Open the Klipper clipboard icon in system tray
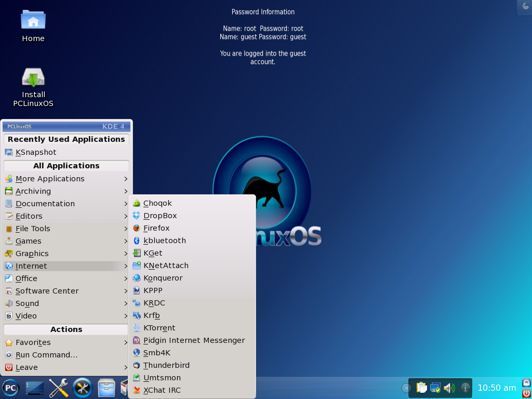This screenshot has height=399, width=532. tap(422, 388)
